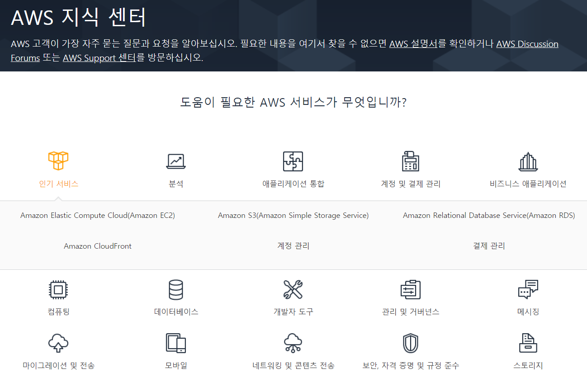Select the 모바일 devices icon

[176, 343]
